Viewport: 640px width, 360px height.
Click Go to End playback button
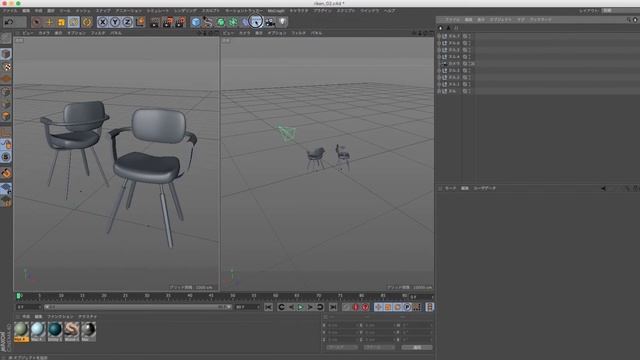pos(333,307)
